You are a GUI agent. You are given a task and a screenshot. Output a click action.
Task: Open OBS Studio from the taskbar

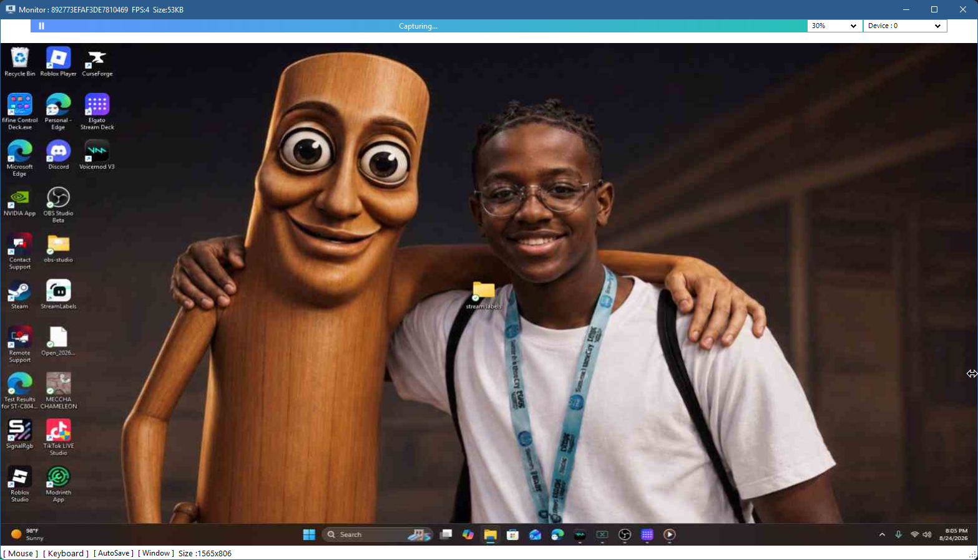pyautogui.click(x=625, y=534)
